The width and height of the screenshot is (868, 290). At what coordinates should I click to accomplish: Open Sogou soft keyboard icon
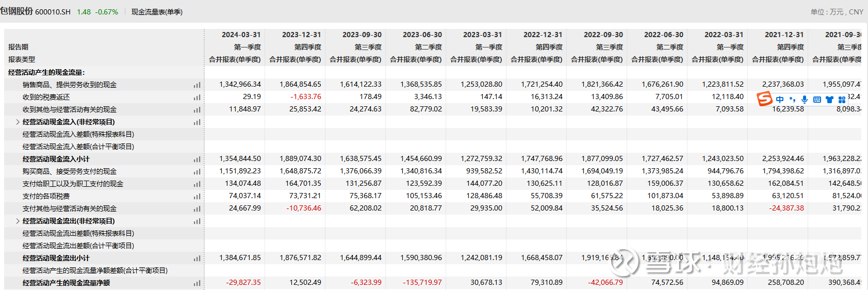tap(817, 100)
